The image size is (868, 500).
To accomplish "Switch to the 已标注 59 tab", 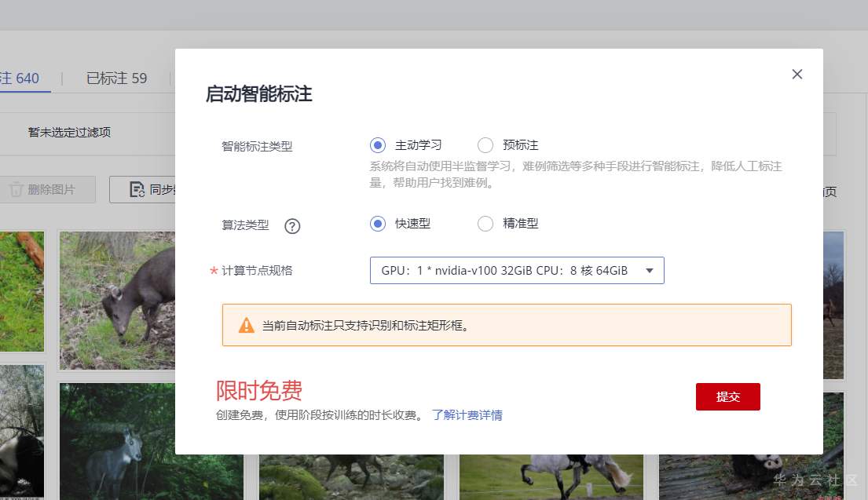I will (x=116, y=78).
